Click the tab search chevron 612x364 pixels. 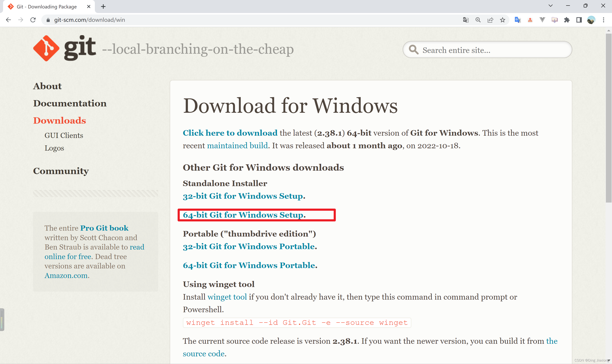tap(551, 6)
